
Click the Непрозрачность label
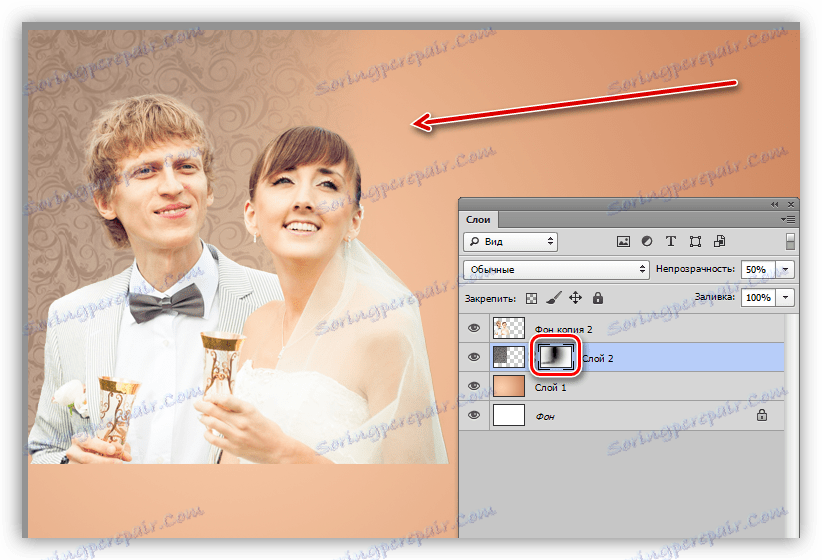695,269
